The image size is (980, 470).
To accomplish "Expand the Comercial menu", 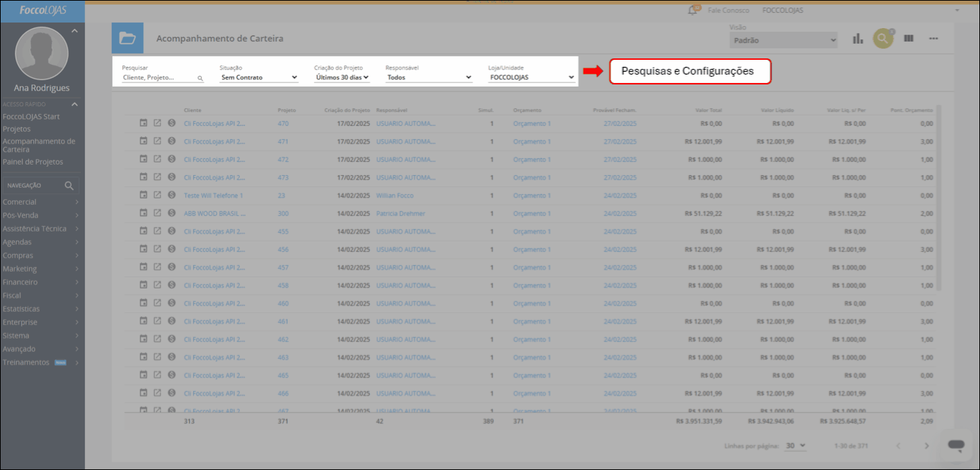I will click(41, 202).
